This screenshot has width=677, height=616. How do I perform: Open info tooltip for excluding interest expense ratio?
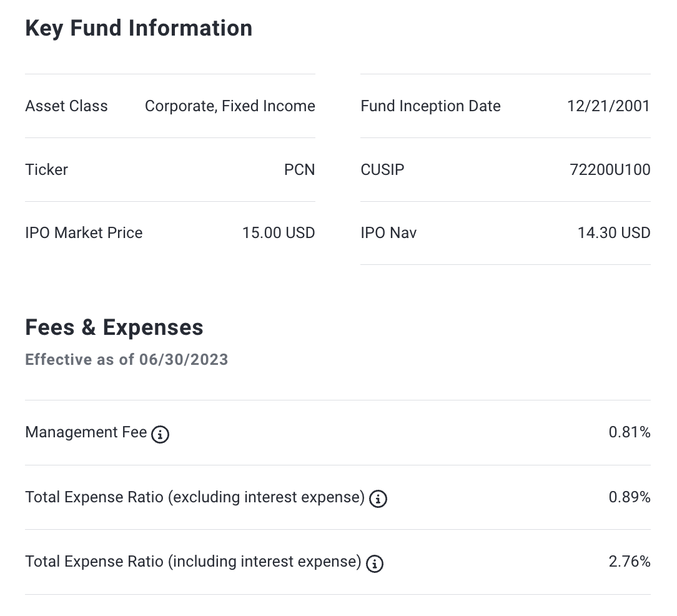tap(378, 499)
